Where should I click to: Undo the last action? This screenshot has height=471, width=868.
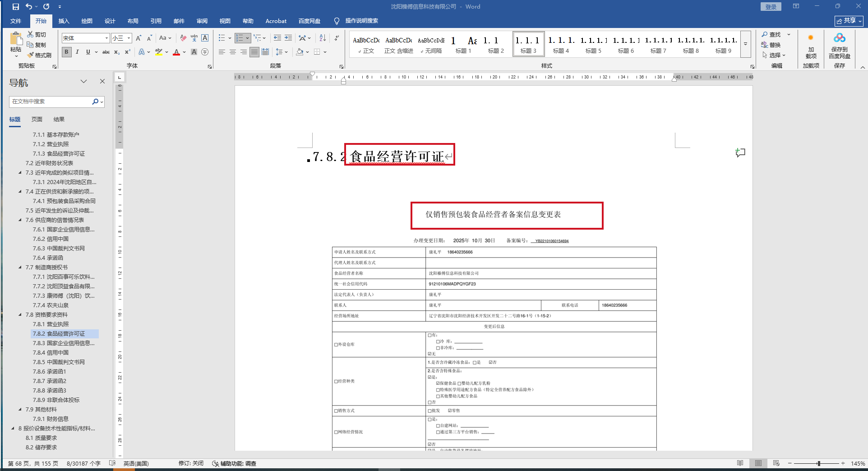tap(29, 7)
